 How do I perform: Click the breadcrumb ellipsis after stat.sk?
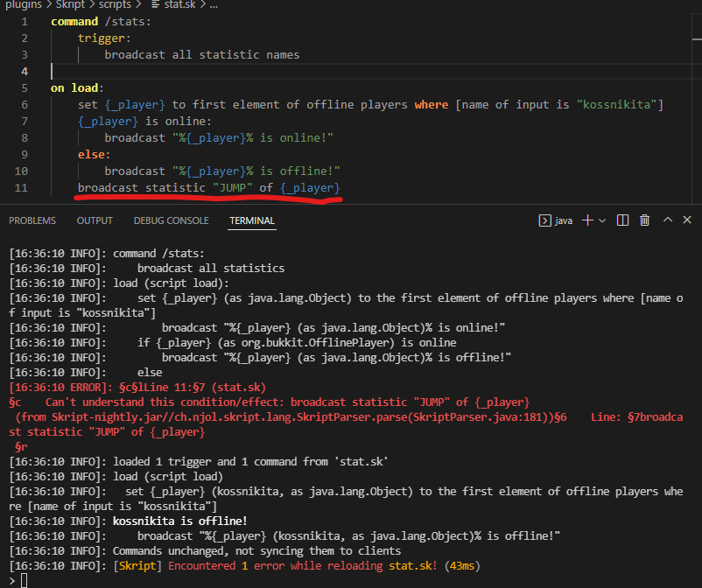(x=214, y=5)
